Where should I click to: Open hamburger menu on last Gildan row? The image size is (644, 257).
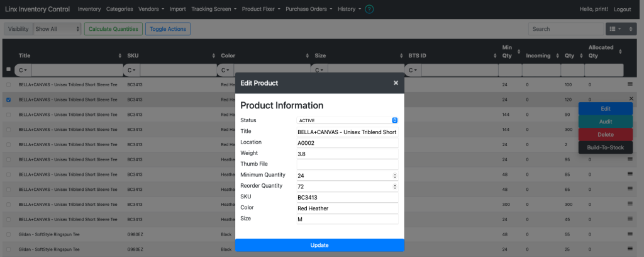point(630,248)
